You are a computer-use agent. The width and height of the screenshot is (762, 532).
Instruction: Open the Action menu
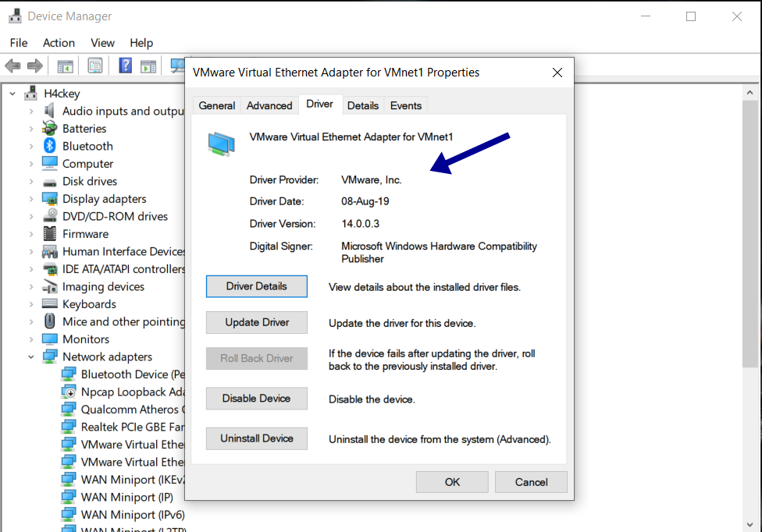coord(59,43)
